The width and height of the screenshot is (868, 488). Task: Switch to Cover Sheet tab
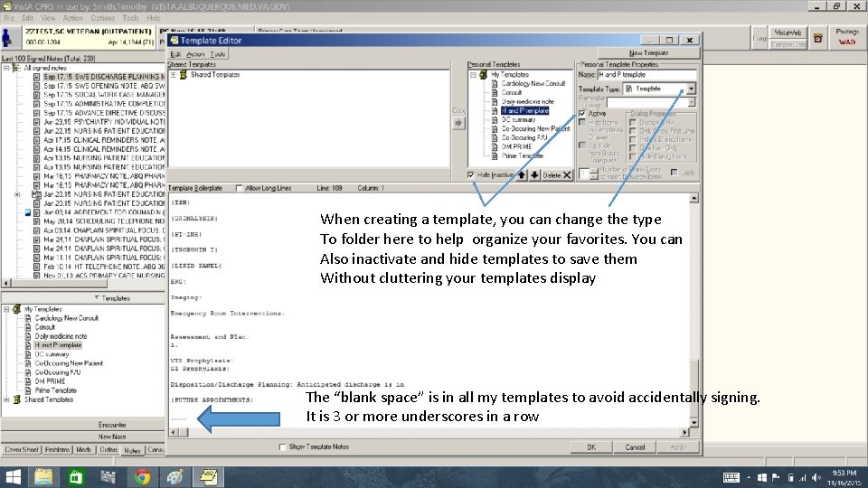coord(22,450)
